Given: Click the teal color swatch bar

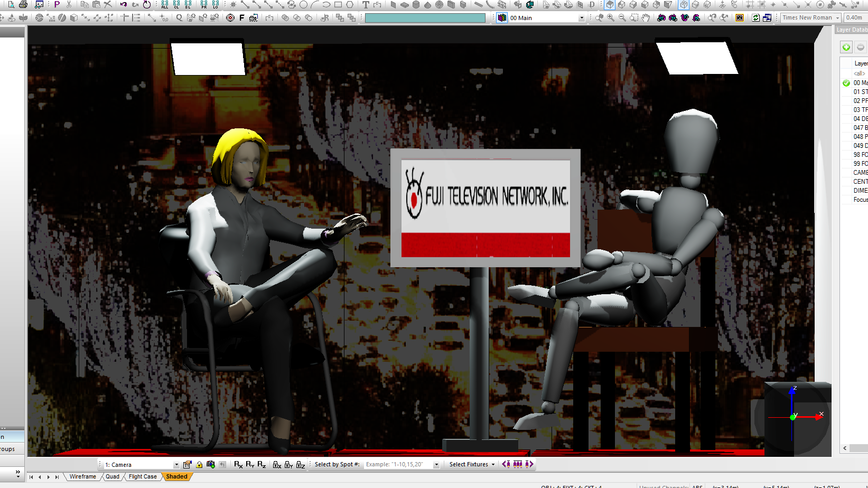Looking at the screenshot, I should [425, 18].
